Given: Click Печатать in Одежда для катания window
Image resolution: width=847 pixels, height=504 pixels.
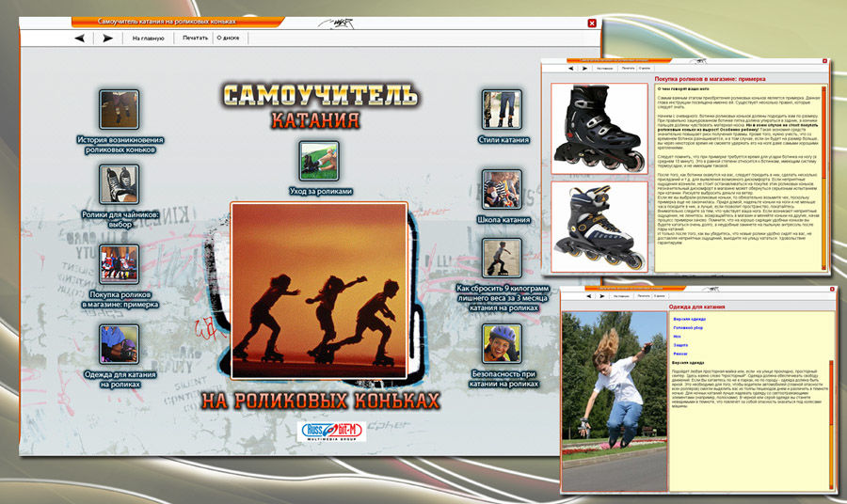Looking at the screenshot, I should pos(644,296).
